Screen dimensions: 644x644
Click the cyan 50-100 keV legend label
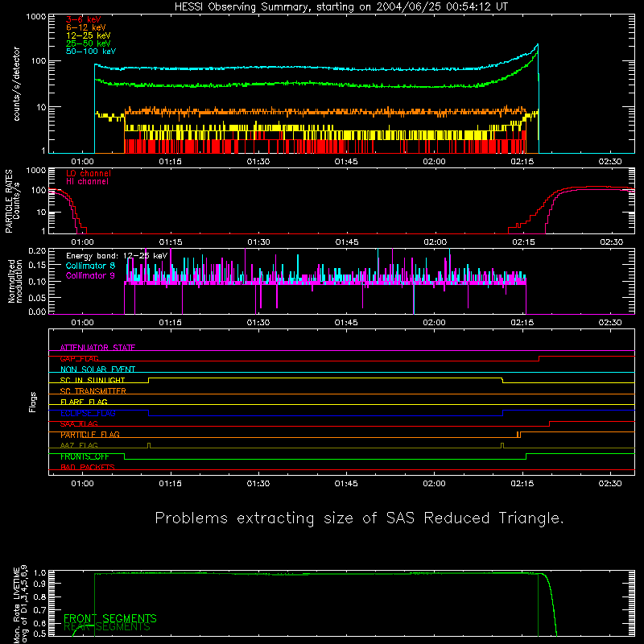[91, 52]
